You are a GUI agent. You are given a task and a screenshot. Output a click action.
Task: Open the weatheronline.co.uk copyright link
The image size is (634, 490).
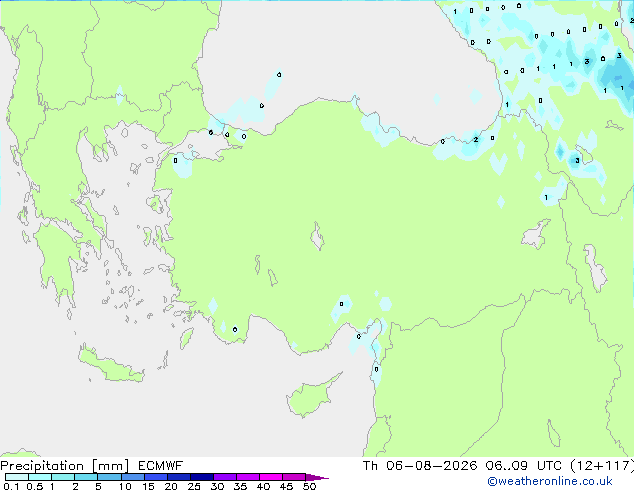(550, 481)
